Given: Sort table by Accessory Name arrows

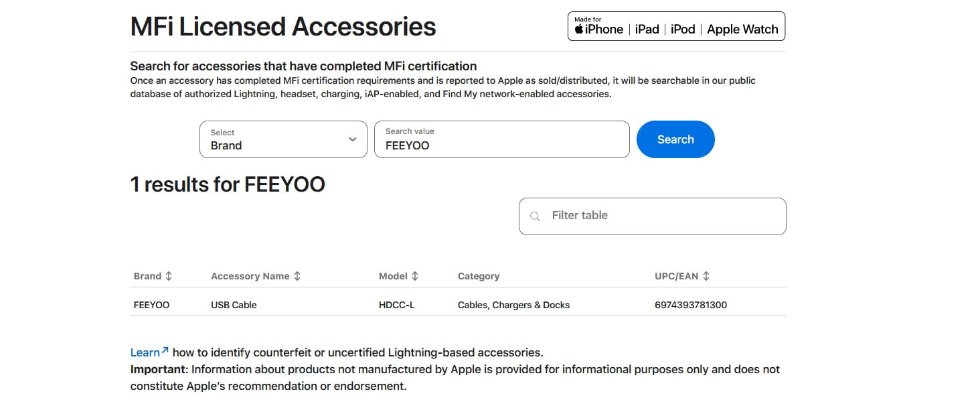Looking at the screenshot, I should (x=297, y=276).
